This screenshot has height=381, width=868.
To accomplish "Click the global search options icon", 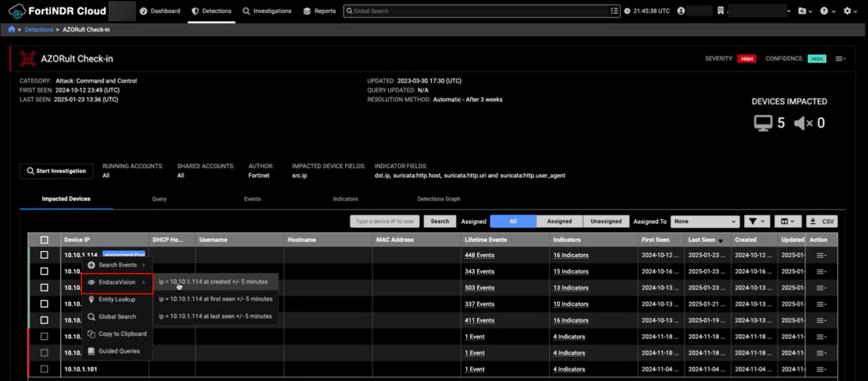I will click(x=615, y=11).
